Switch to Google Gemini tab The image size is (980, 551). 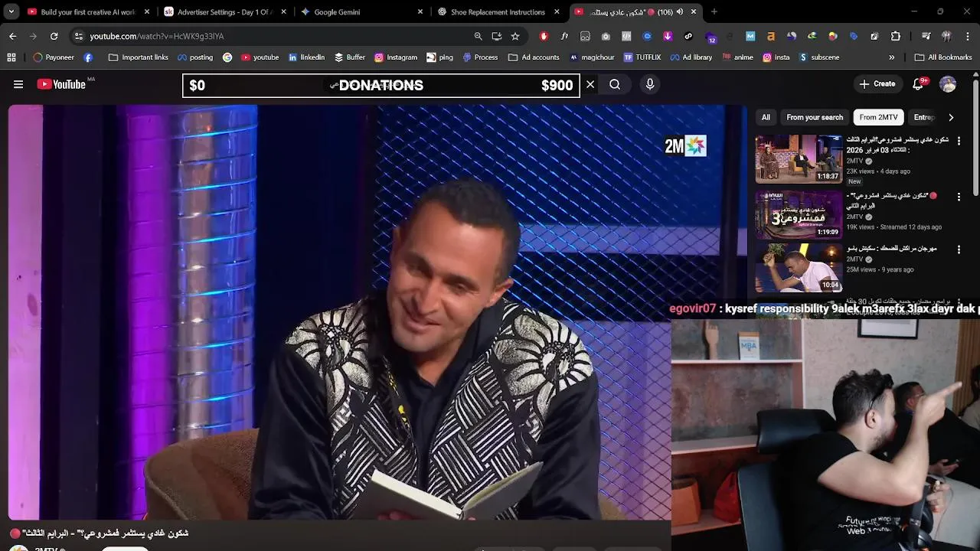[362, 11]
